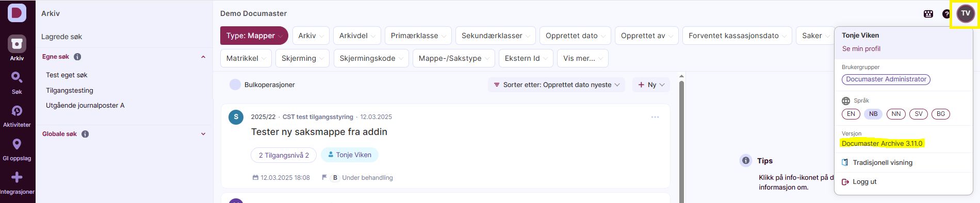Open the Type: Mapper dropdown

click(x=254, y=36)
